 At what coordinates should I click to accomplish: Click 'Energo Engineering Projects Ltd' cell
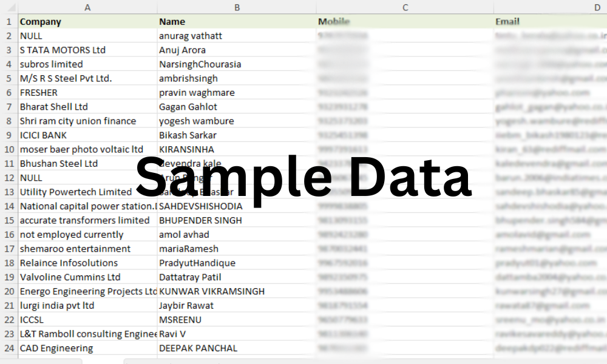pyautogui.click(x=87, y=291)
